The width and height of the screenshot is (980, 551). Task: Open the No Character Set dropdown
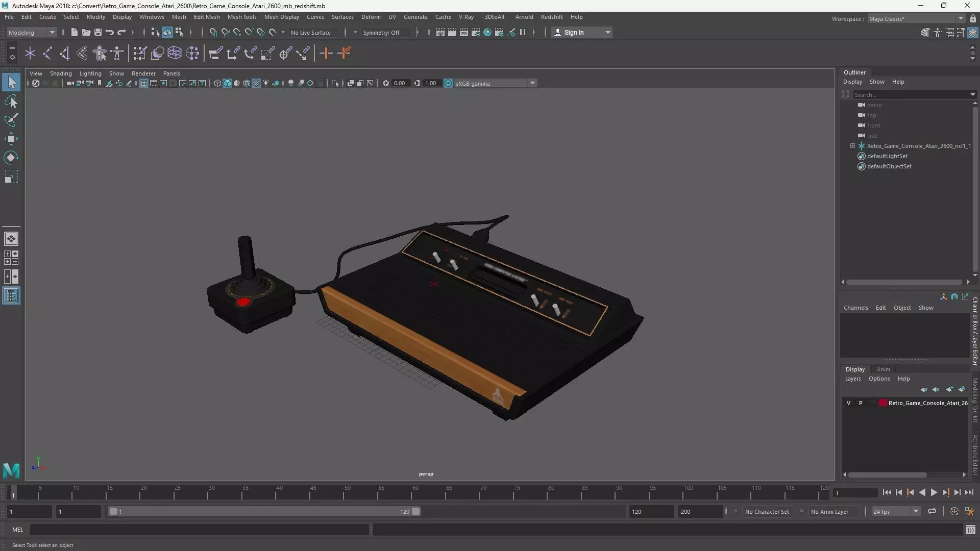(767, 511)
